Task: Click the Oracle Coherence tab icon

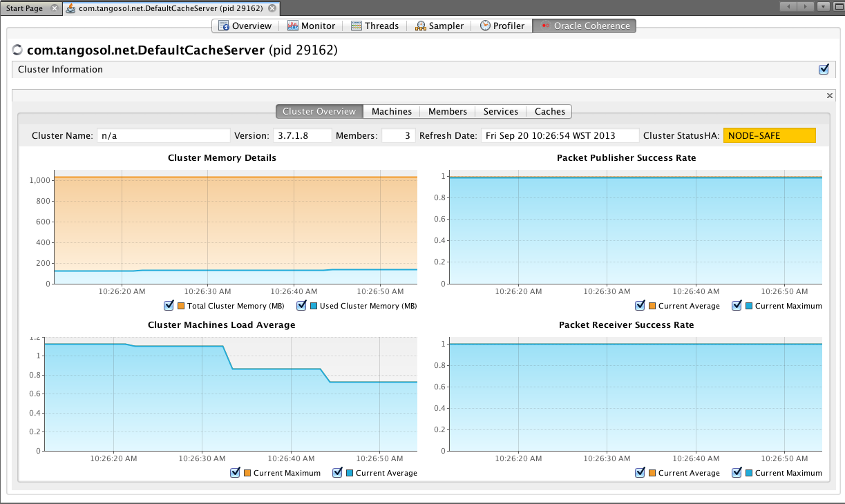Action: tap(545, 26)
